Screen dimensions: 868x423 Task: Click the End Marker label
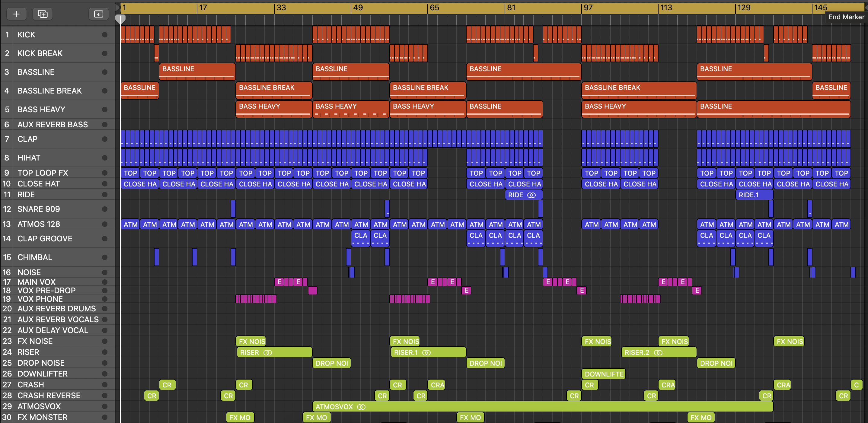[846, 17]
